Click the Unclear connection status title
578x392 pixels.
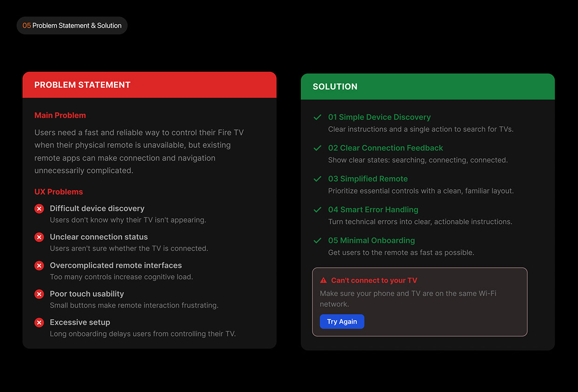click(x=99, y=237)
